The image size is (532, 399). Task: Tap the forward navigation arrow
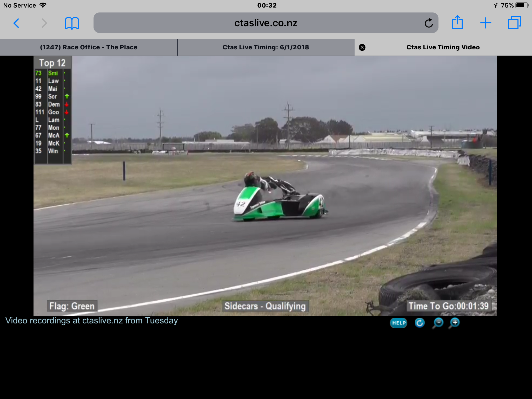click(44, 23)
